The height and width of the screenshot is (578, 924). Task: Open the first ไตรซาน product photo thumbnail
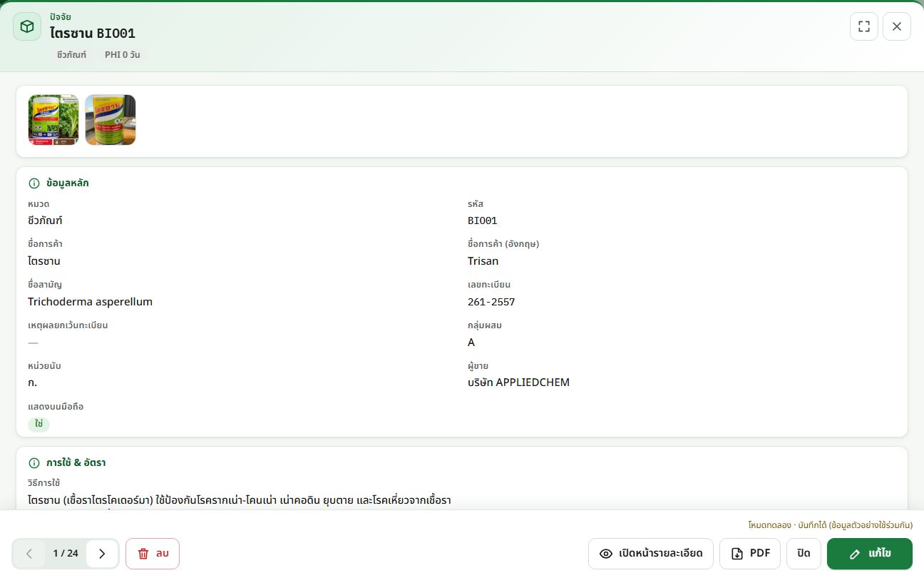point(53,120)
